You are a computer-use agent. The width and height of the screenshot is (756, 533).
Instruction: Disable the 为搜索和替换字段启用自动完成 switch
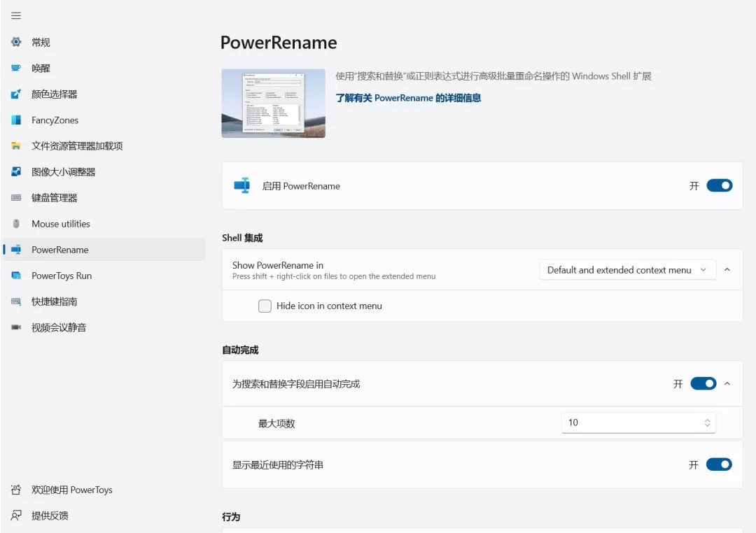703,383
